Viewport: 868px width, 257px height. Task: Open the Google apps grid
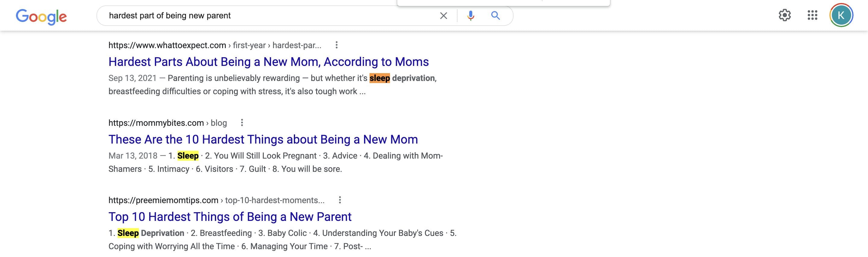[813, 15]
